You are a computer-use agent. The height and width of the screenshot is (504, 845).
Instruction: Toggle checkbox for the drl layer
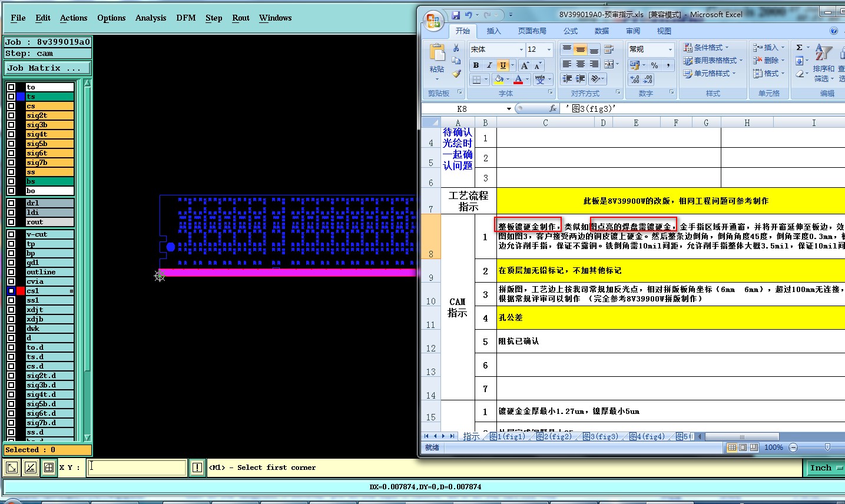[x=11, y=203]
